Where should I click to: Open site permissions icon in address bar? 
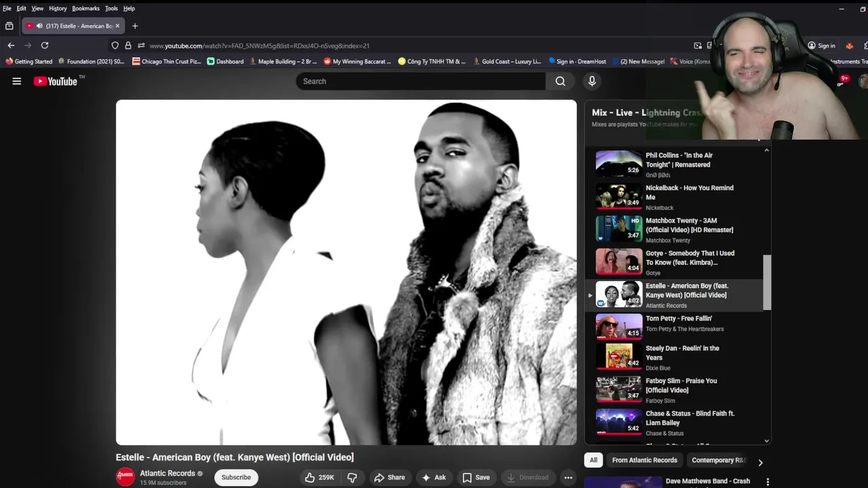pos(141,45)
